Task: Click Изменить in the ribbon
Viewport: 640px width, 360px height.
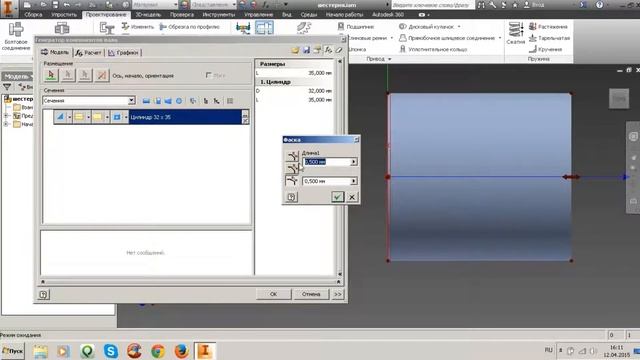Action: point(138,27)
